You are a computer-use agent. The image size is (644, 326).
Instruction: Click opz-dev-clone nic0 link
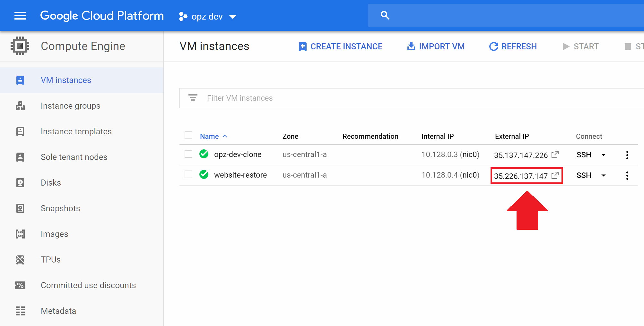coord(470,155)
